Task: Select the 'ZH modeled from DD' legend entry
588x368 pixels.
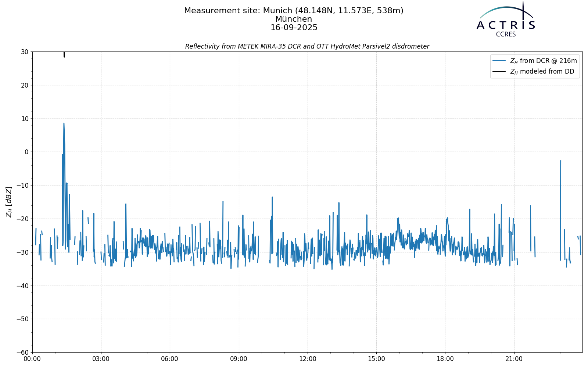Action: click(533, 71)
